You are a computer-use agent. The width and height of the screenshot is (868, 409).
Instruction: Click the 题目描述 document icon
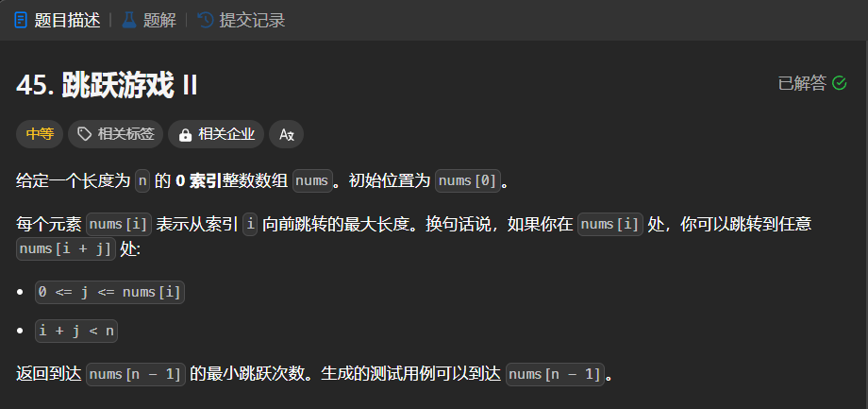tap(21, 21)
